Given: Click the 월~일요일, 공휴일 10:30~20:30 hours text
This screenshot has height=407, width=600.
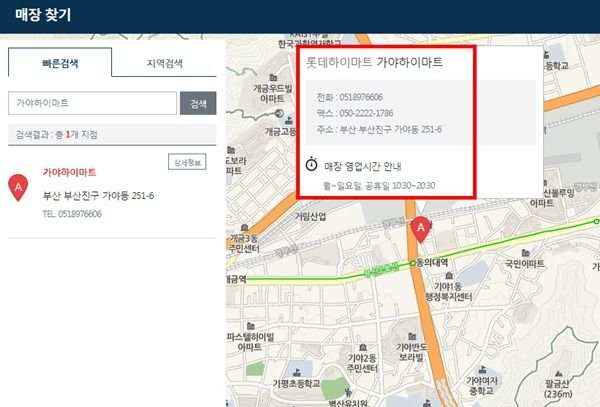Looking at the screenshot, I should point(379,186).
